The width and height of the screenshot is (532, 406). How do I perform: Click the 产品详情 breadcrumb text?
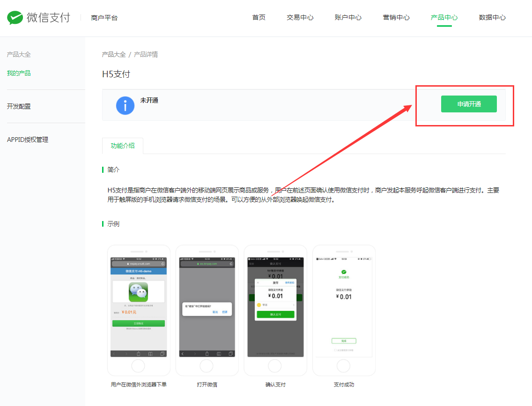point(146,54)
